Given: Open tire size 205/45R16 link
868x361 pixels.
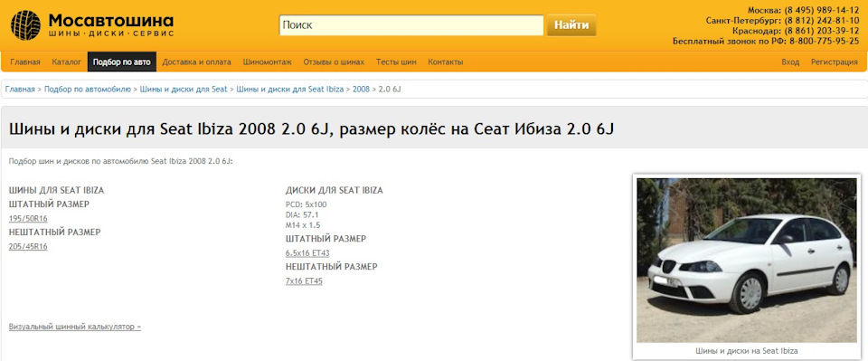Looking at the screenshot, I should pyautogui.click(x=28, y=247).
